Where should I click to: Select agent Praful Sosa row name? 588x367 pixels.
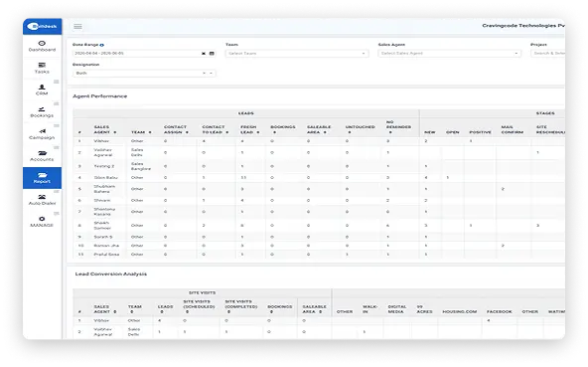click(x=106, y=255)
